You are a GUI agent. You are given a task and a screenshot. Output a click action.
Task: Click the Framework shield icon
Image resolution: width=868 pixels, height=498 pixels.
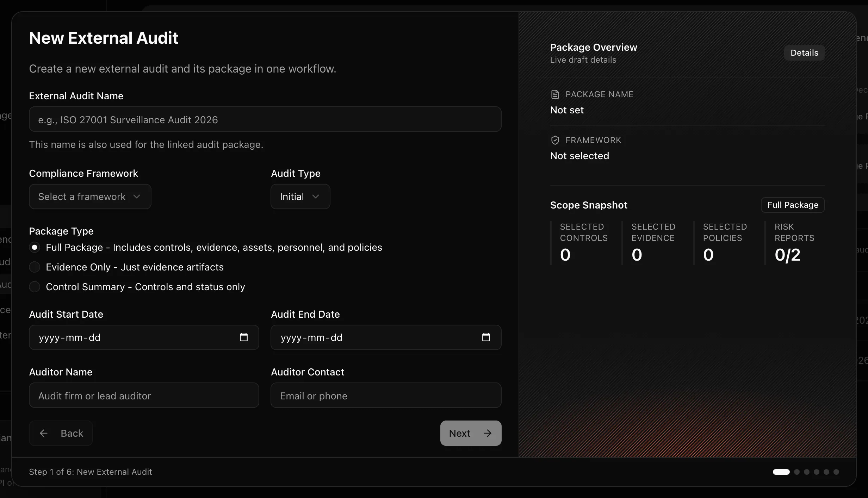click(x=555, y=140)
